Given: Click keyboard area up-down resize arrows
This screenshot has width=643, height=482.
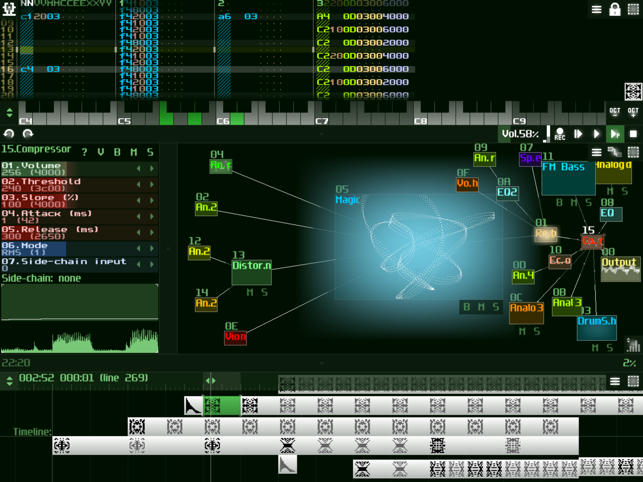Looking at the screenshot, I should [9, 112].
